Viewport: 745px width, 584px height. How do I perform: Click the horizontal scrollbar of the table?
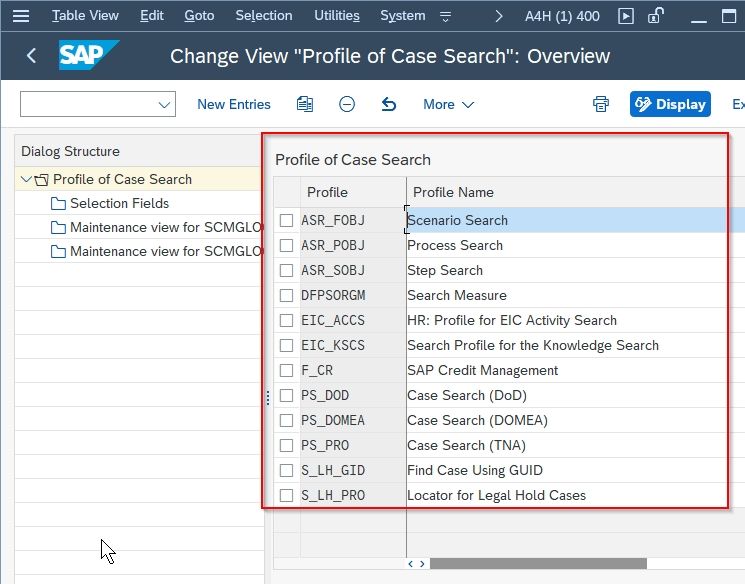(538, 564)
